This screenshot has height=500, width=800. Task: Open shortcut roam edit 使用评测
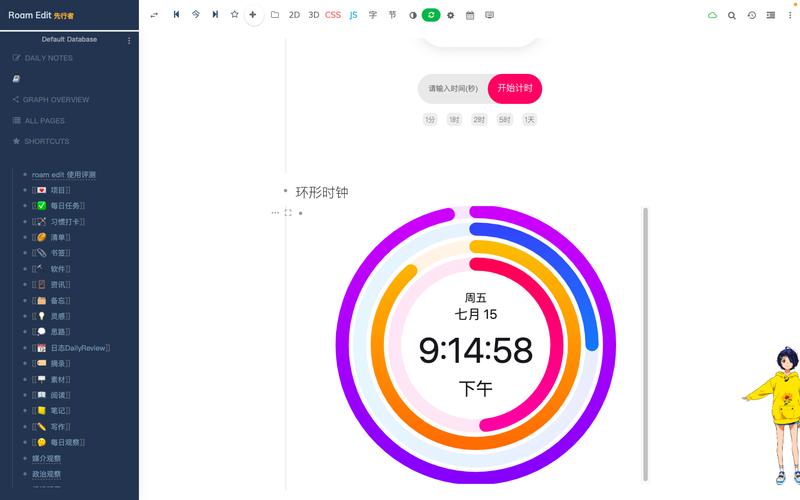pos(64,174)
